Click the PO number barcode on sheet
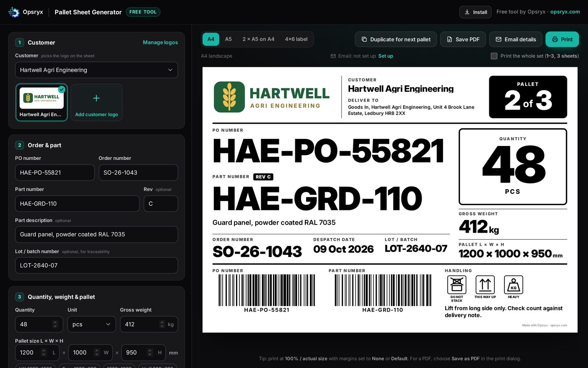This screenshot has width=588, height=368. pos(267,290)
